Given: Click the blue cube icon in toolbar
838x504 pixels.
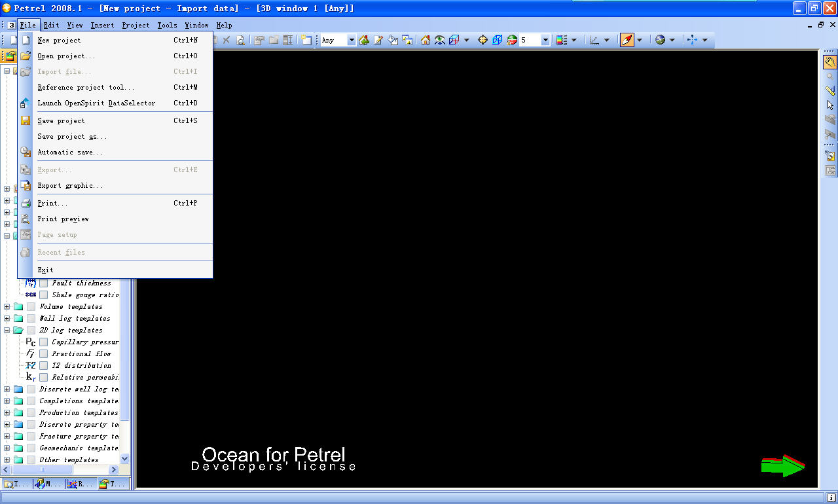Looking at the screenshot, I should 498,40.
